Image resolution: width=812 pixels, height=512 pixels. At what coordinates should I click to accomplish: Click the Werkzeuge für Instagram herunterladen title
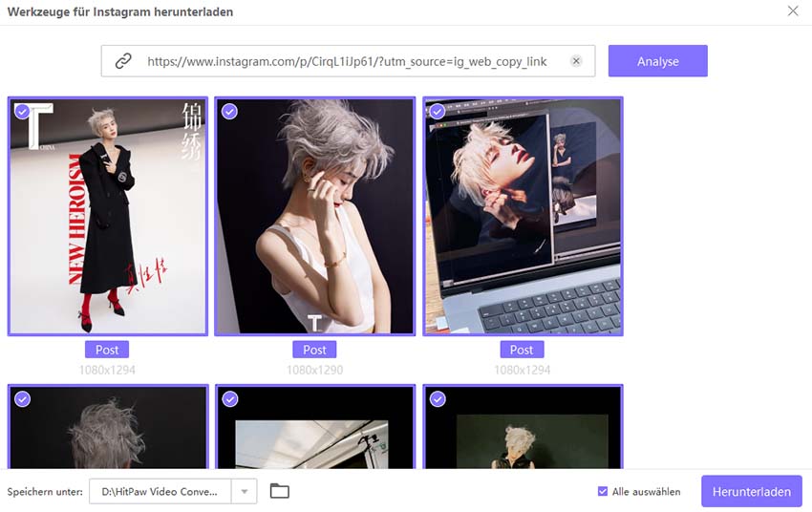pyautogui.click(x=120, y=11)
